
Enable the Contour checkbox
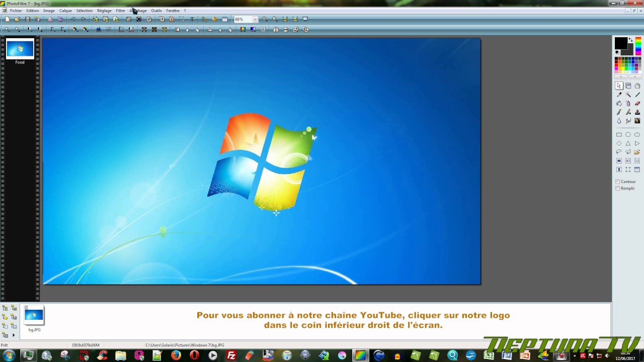click(618, 182)
